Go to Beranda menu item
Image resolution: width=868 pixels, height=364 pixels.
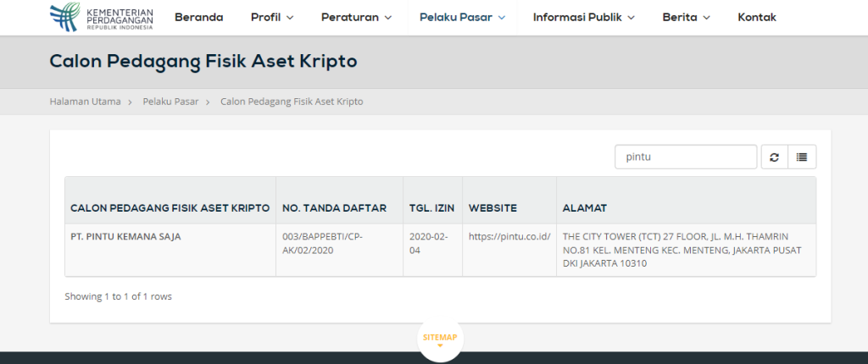198,17
